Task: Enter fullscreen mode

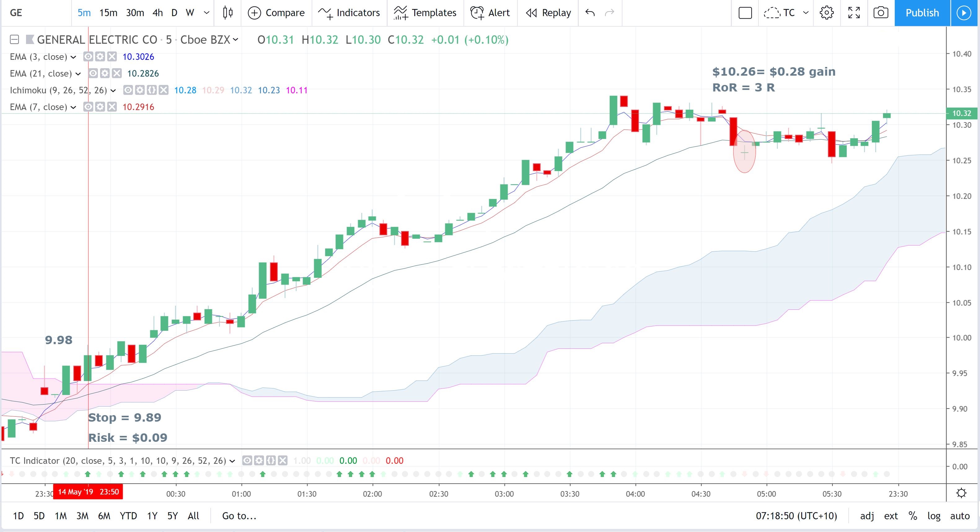Action: pyautogui.click(x=854, y=13)
